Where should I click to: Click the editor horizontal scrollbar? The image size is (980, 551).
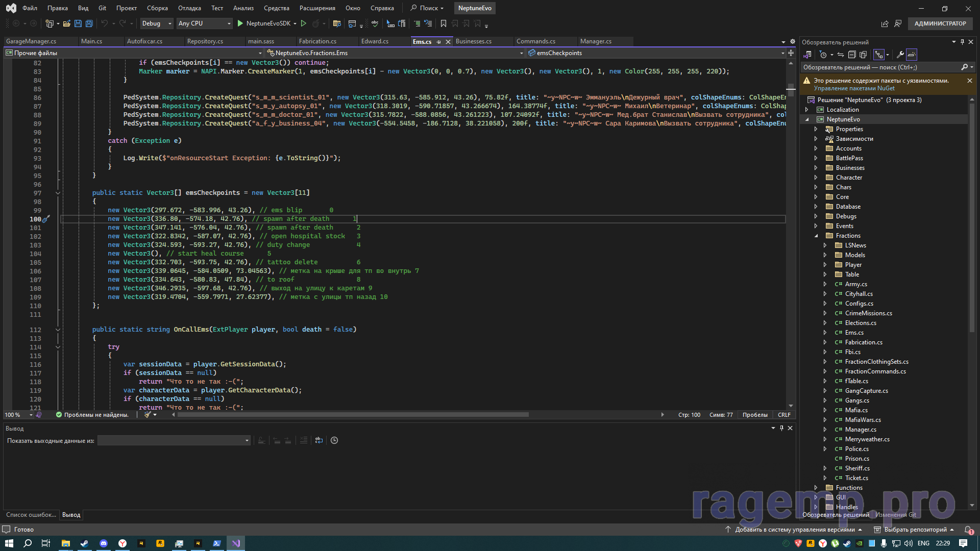pyautogui.click(x=353, y=415)
